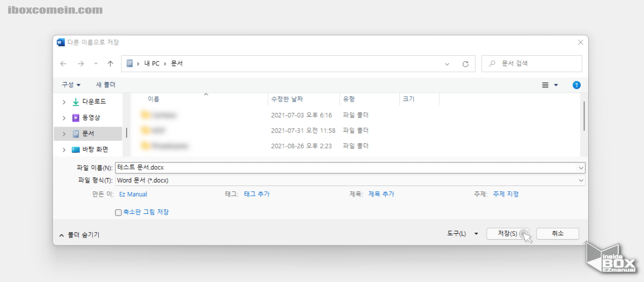
Task: Click 제목 추가 to add a title
Action: click(x=381, y=194)
